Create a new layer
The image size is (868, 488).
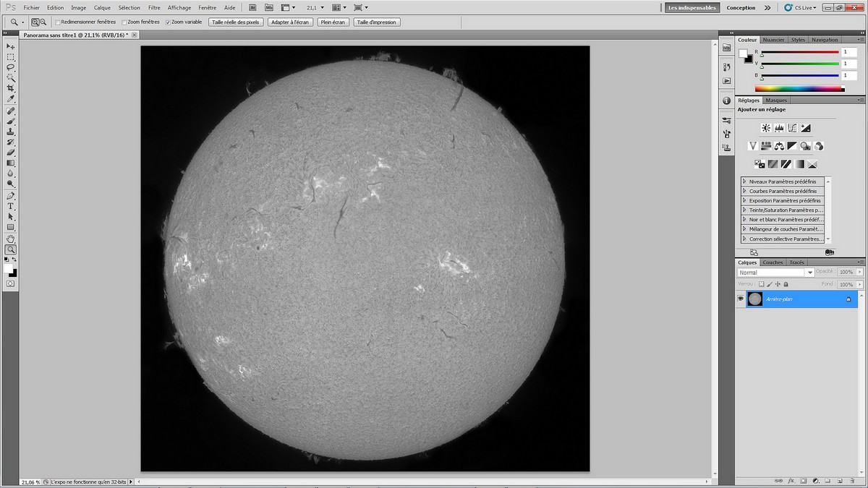tap(839, 480)
